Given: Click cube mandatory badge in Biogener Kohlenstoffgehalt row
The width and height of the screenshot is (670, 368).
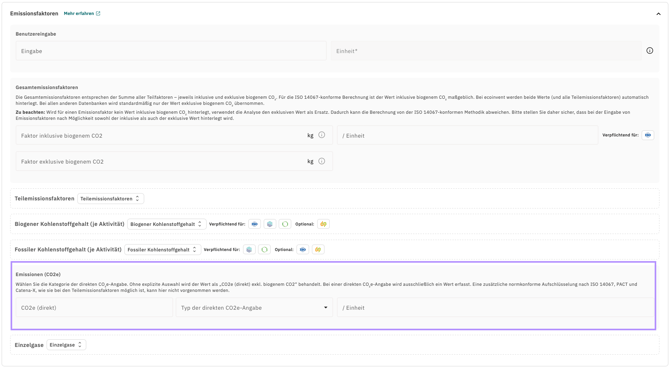Looking at the screenshot, I should [270, 224].
